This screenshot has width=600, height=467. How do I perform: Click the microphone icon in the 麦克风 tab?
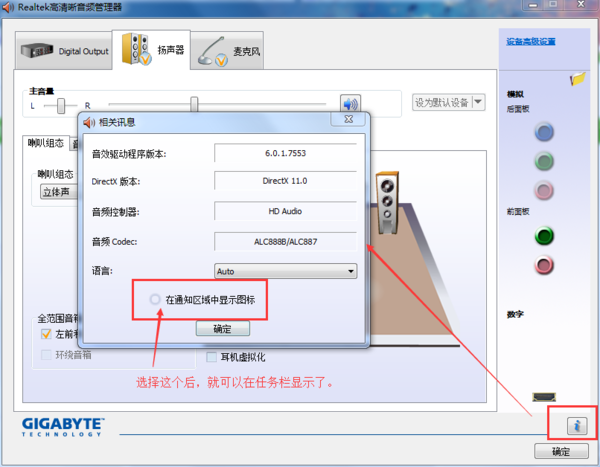(213, 51)
